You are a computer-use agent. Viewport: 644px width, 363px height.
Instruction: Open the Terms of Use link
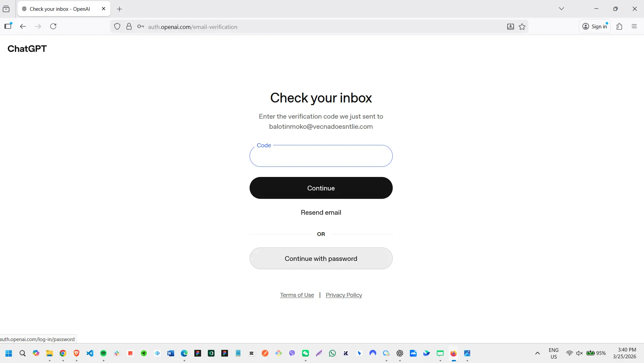coord(297,295)
